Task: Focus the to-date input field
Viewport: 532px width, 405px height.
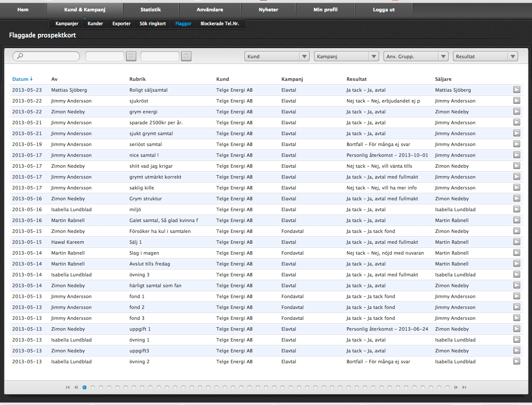Action: (x=160, y=56)
